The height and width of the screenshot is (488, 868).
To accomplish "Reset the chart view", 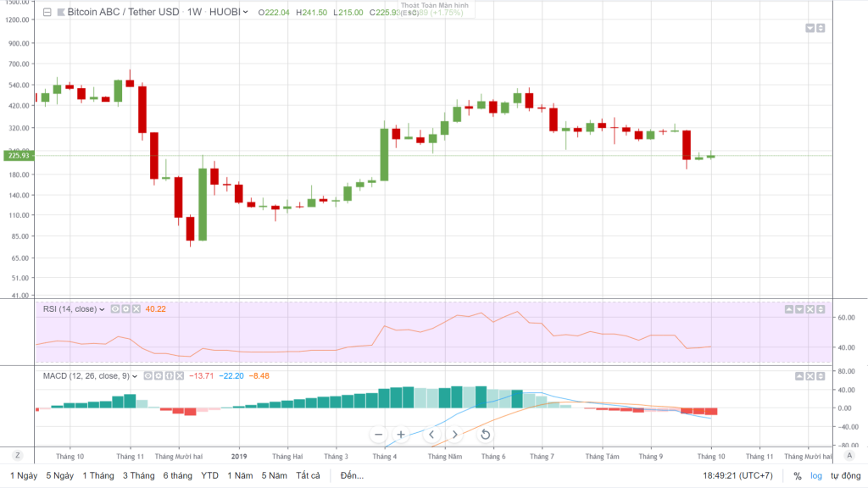I will tap(485, 435).
